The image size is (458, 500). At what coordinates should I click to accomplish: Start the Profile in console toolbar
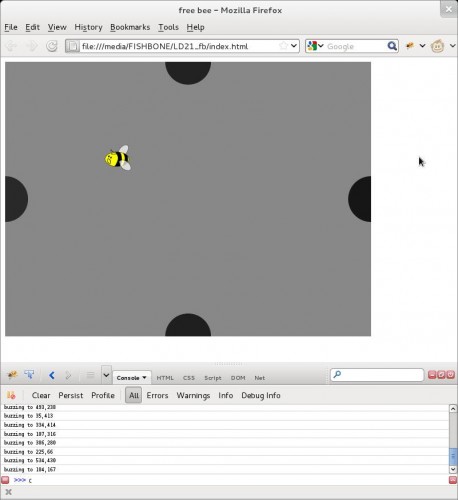pos(103,395)
